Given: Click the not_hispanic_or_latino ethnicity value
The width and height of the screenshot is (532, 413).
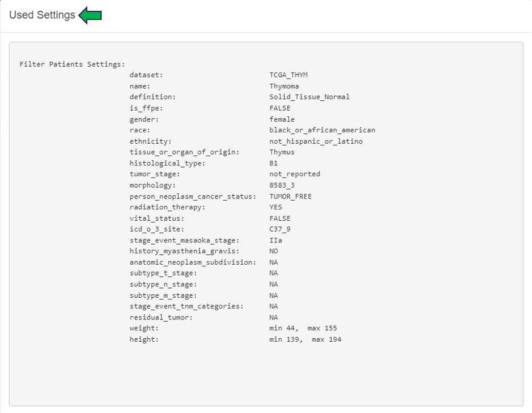Looking at the screenshot, I should [316, 141].
